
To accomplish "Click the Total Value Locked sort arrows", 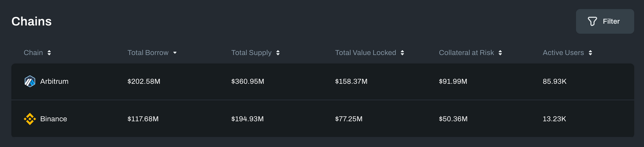I will click(x=402, y=53).
